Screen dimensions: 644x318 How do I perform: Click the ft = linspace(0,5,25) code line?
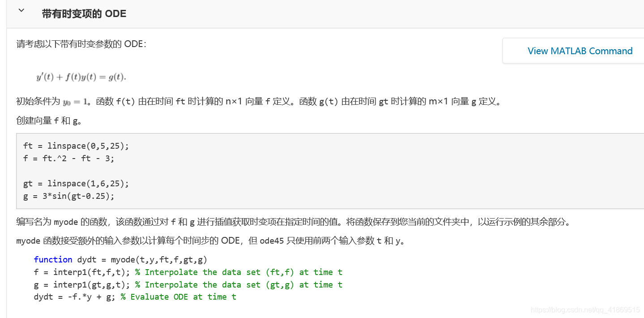pos(76,146)
